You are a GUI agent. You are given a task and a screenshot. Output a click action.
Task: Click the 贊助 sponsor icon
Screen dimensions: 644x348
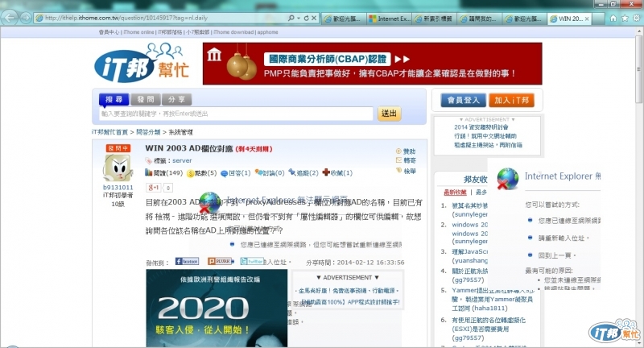pyautogui.click(x=398, y=151)
